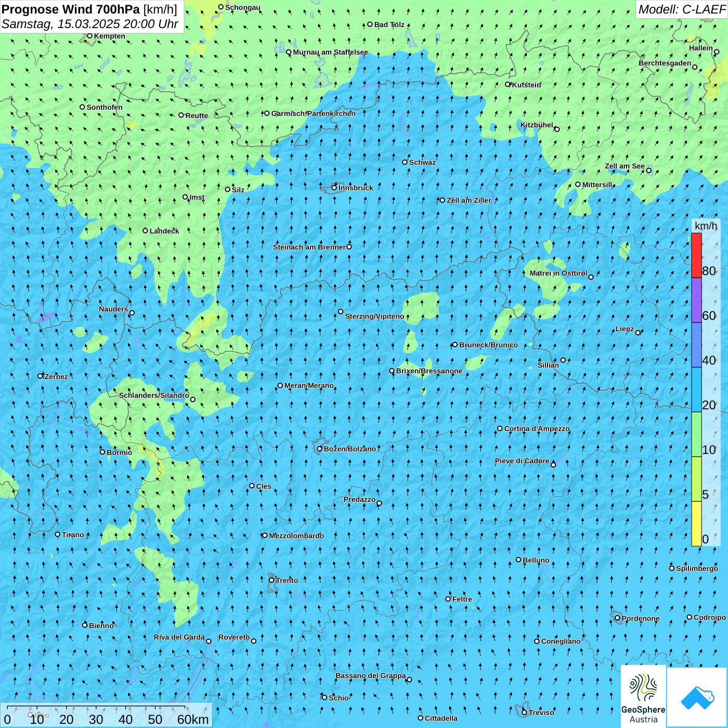The height and width of the screenshot is (728, 728).
Task: Click the Pieve di Cadore label
Action: [522, 461]
